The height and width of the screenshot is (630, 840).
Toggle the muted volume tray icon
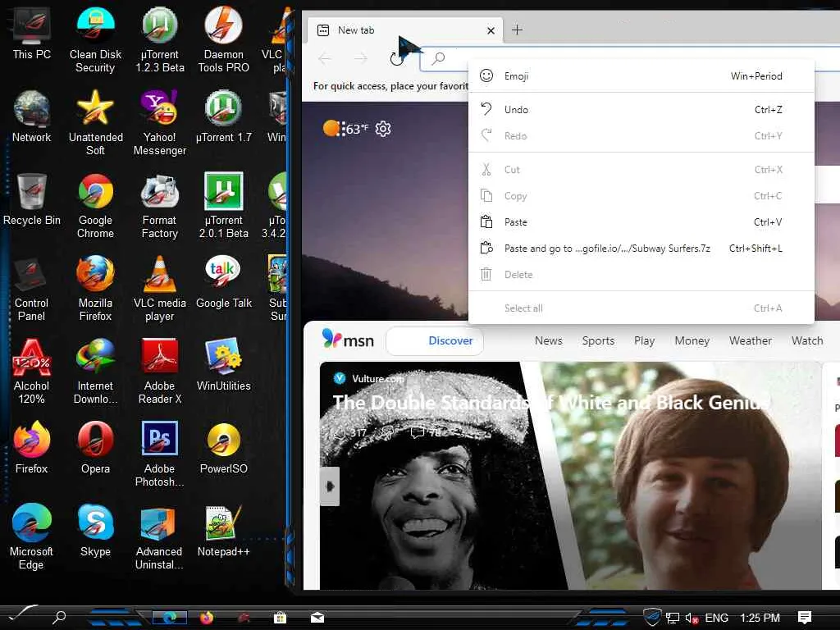click(691, 619)
